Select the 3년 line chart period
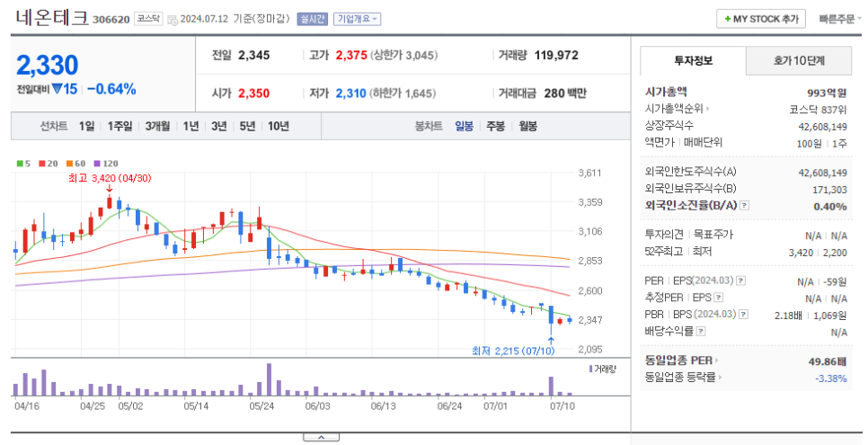The image size is (868, 445). [x=219, y=127]
